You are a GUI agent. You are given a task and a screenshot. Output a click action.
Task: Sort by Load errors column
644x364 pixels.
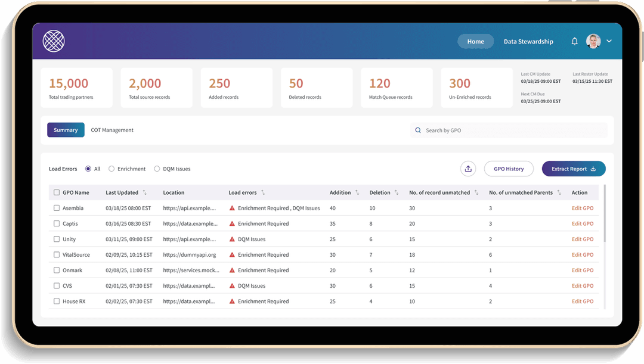pos(263,192)
